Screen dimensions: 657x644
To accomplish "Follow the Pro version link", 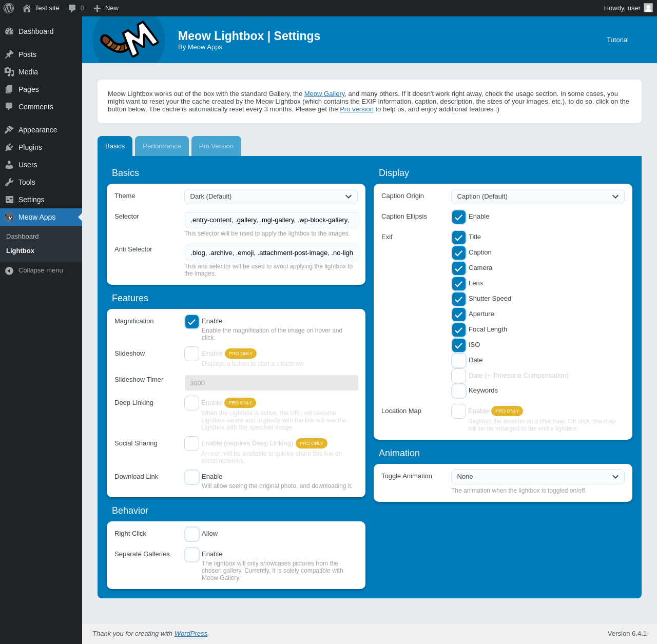I will [x=357, y=109].
